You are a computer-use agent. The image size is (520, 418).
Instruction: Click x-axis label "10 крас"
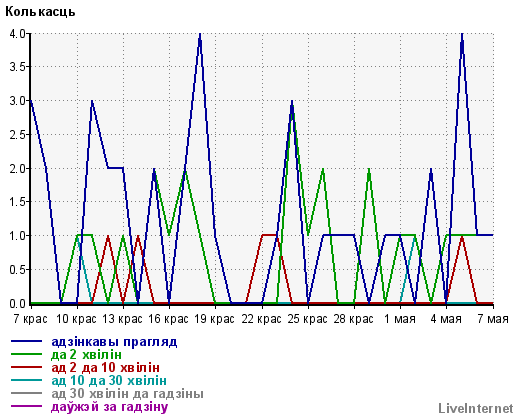click(x=77, y=319)
